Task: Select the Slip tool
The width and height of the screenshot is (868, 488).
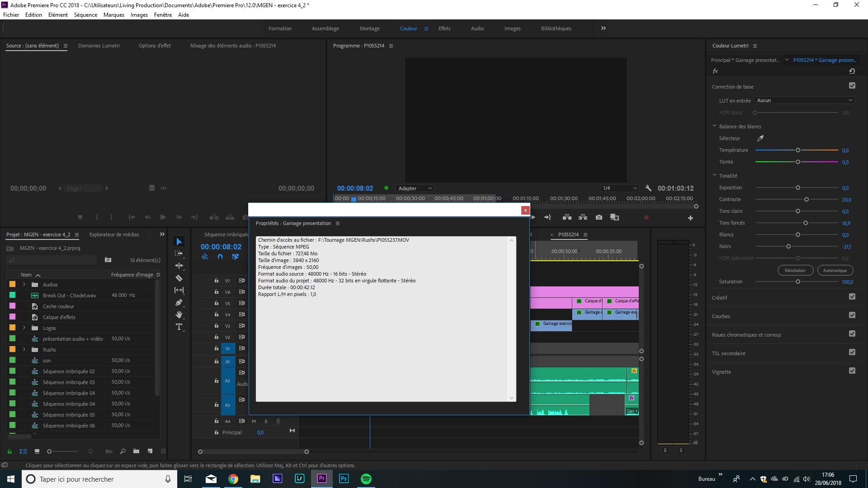Action: [179, 290]
